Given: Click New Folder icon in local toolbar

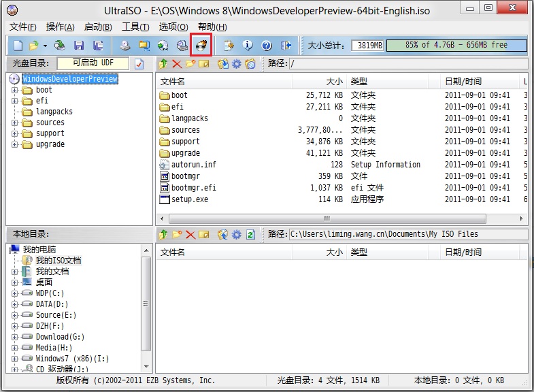Looking at the screenshot, I should [177, 234].
